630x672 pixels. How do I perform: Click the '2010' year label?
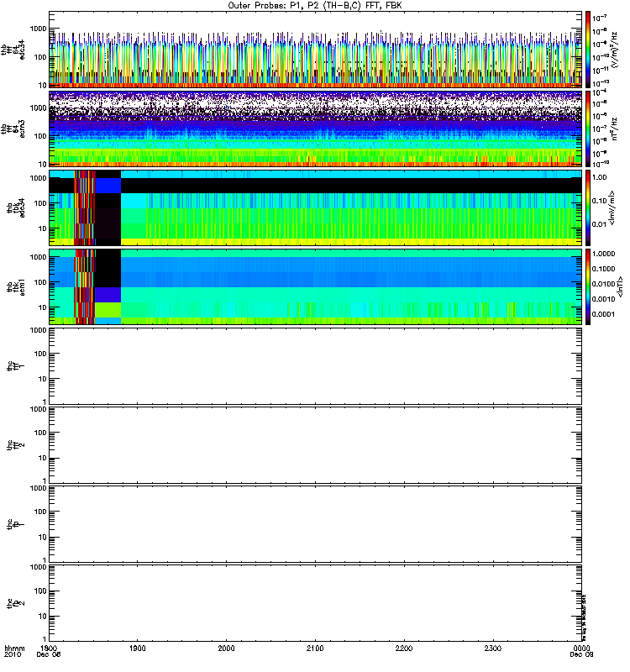(x=12, y=655)
